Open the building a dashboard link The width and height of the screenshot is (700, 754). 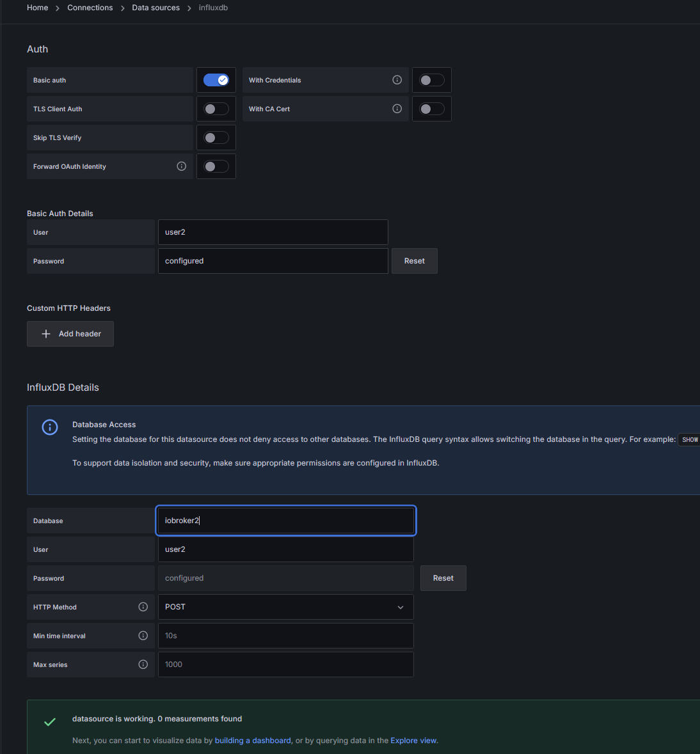[253, 741]
